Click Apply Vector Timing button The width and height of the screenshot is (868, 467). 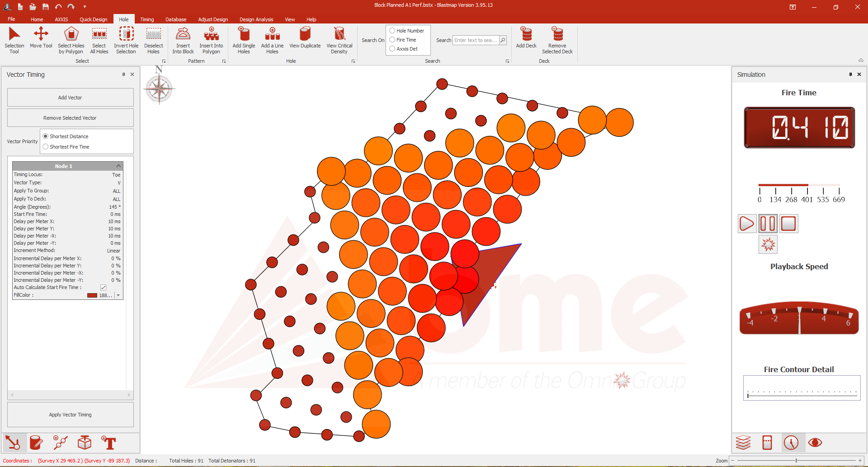pyautogui.click(x=70, y=415)
